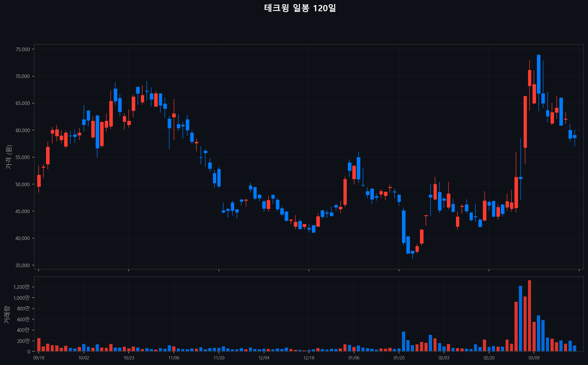Click the chart title 테크윙 일봉 120일
This screenshot has height=365, width=588.
(x=300, y=8)
